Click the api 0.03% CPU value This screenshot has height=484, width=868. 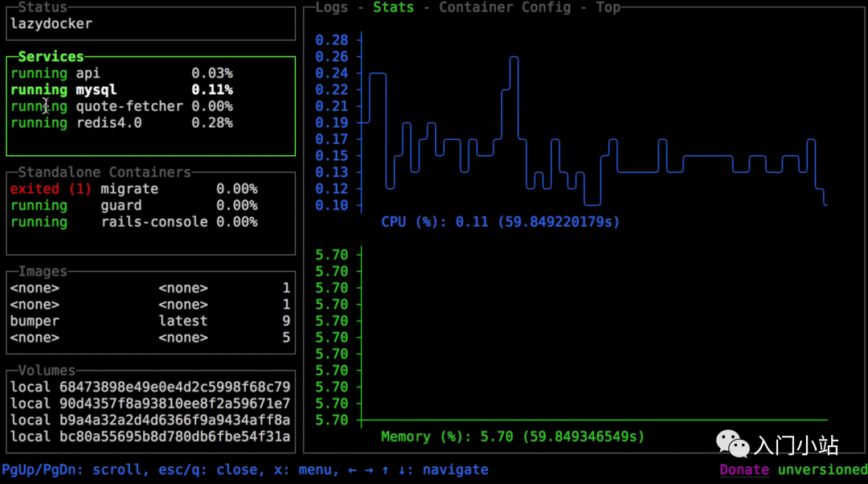pyautogui.click(x=212, y=73)
